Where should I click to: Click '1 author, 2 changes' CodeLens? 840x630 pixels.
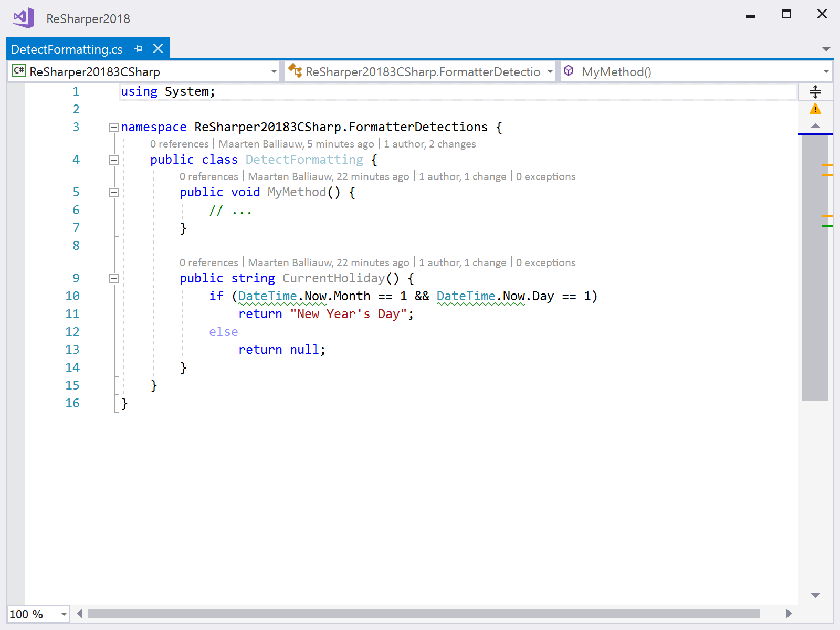point(429,144)
